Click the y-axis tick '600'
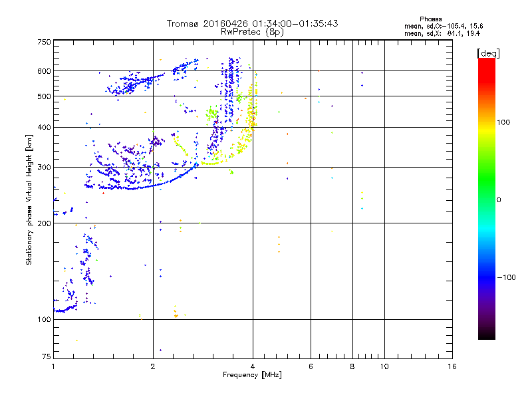Viewport: 532px width, 399px height. pyautogui.click(x=44, y=71)
